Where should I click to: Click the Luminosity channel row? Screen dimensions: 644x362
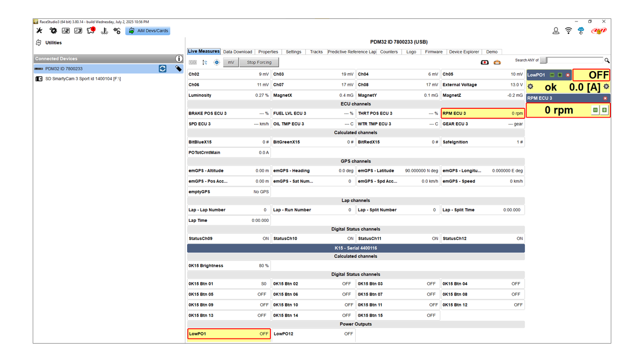(229, 95)
